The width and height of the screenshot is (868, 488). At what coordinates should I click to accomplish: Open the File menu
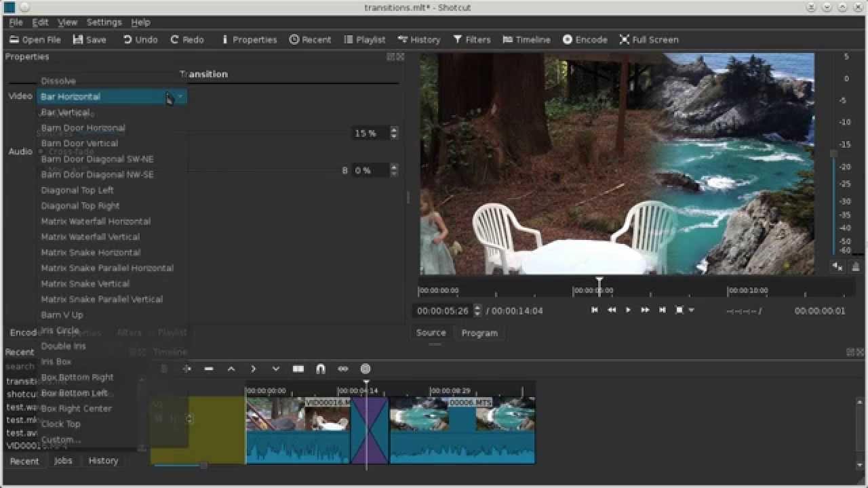(16, 22)
